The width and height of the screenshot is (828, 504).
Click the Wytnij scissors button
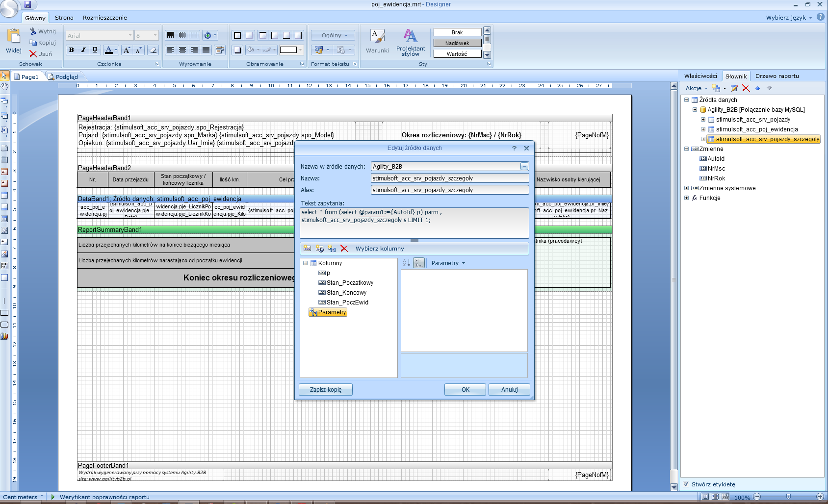tap(43, 31)
